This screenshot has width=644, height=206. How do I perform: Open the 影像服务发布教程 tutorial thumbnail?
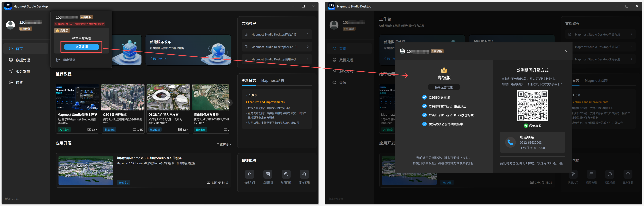(x=210, y=97)
